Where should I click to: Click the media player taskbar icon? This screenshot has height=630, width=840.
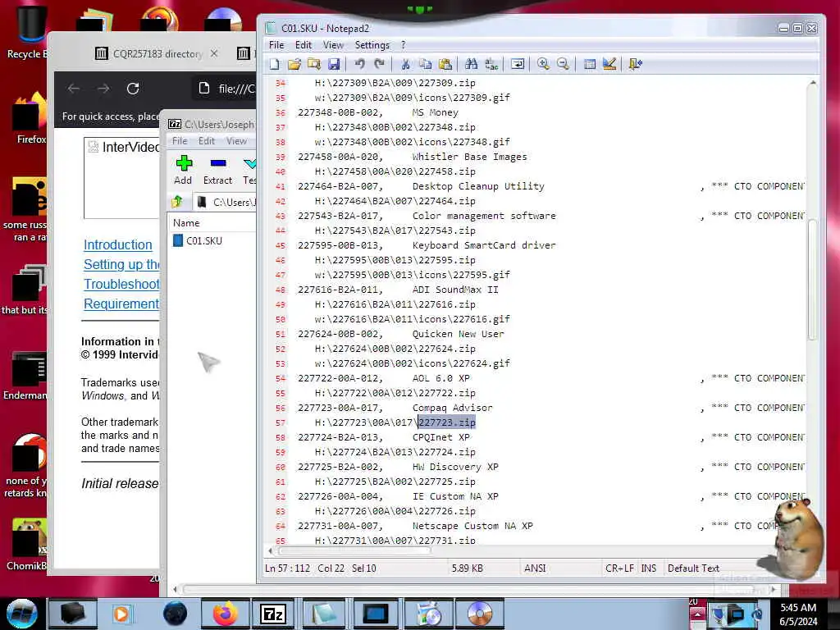pyautogui.click(x=121, y=614)
